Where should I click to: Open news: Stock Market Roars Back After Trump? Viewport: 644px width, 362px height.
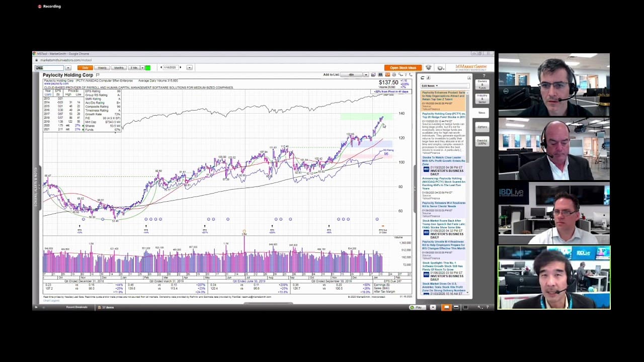tap(444, 224)
